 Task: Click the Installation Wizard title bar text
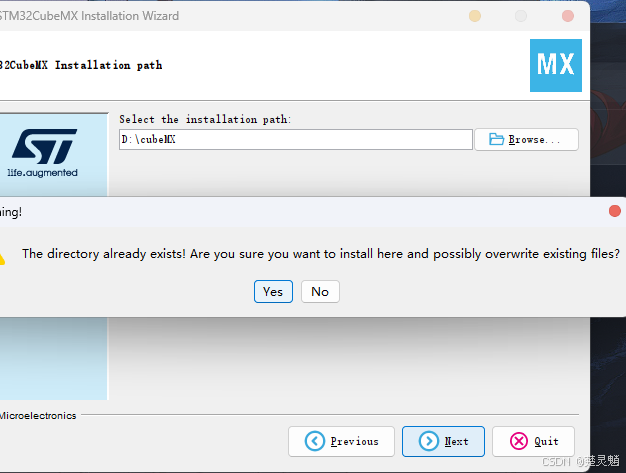tap(89, 16)
